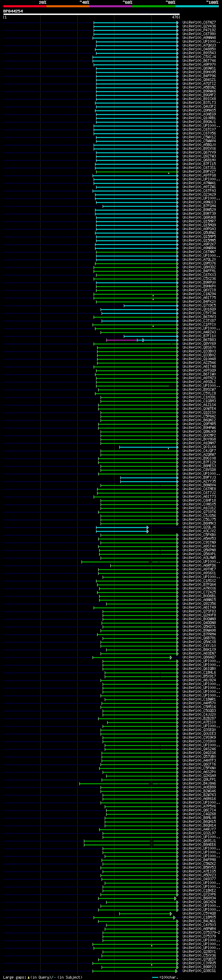The image size is (222, 980).
Task: Open hit UniRef100_C6TNZ7
Action: pos(199,23)
